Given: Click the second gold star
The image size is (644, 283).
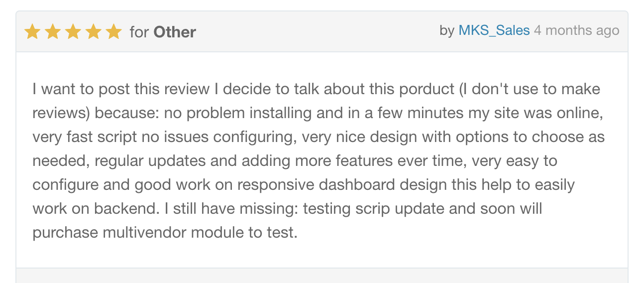Looking at the screenshot, I should (53, 32).
